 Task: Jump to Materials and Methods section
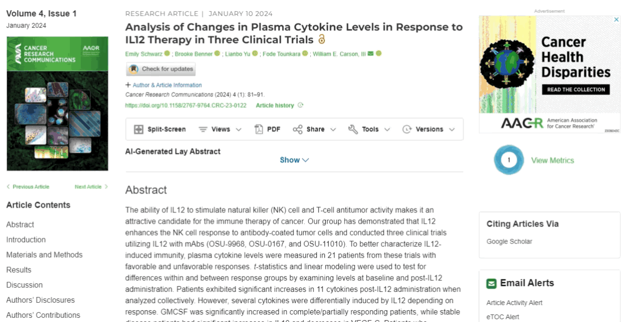44,255
